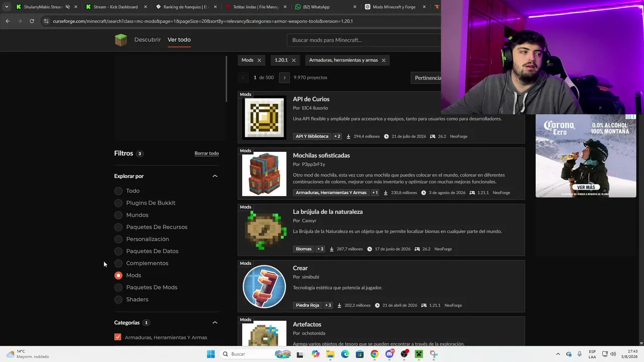
Task: Remove the Mods filter chip
Action: pos(259,60)
